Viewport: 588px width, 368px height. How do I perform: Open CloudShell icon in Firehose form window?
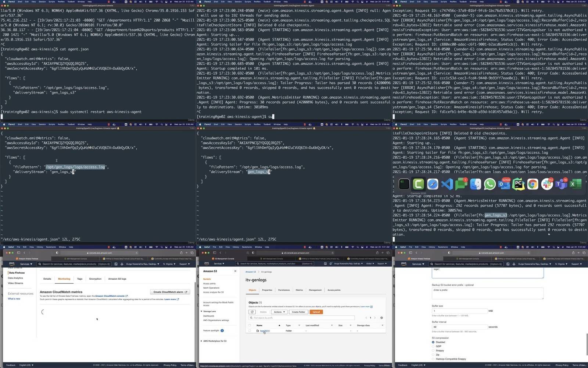pyautogui.click(x=508, y=264)
